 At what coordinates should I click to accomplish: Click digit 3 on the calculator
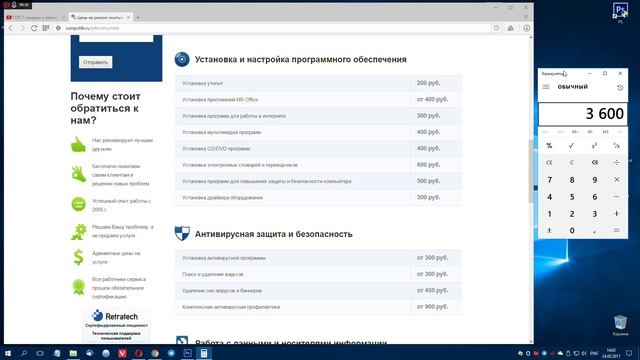(x=594, y=214)
